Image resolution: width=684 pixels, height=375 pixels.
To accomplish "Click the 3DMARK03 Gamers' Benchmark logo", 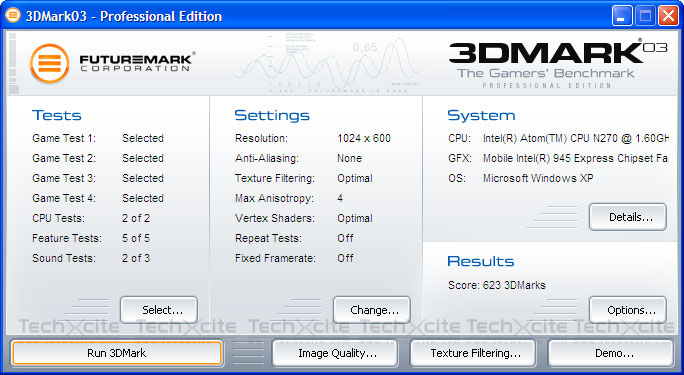I will pyautogui.click(x=557, y=65).
